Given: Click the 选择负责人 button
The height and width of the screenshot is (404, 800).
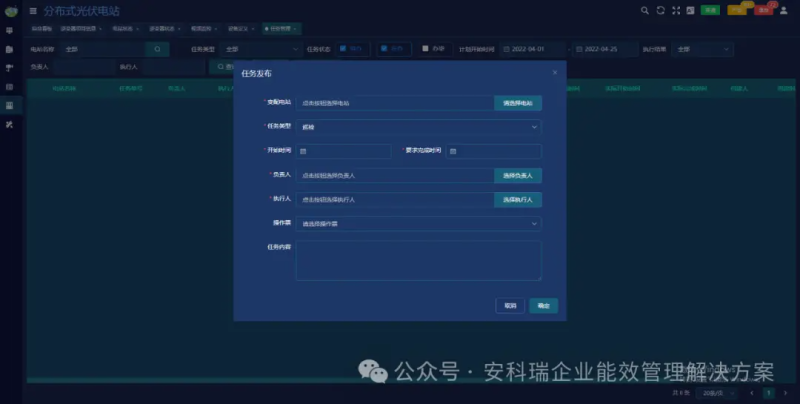Looking at the screenshot, I should click(x=517, y=175).
